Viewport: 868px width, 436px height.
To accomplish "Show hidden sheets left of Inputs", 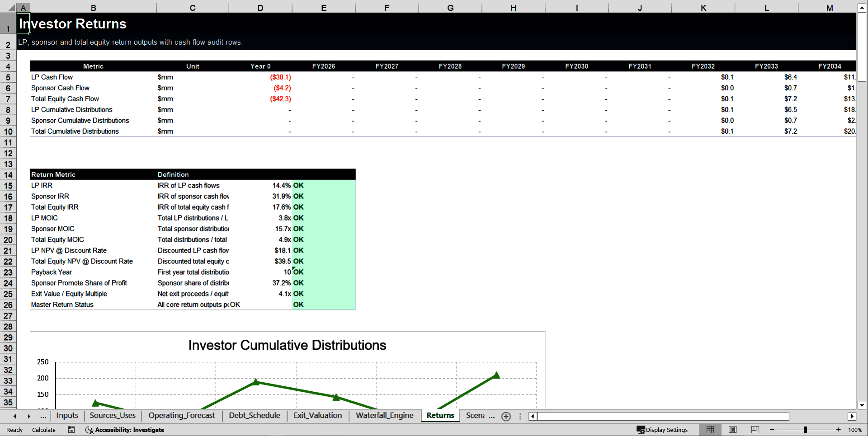I will 43,416.
